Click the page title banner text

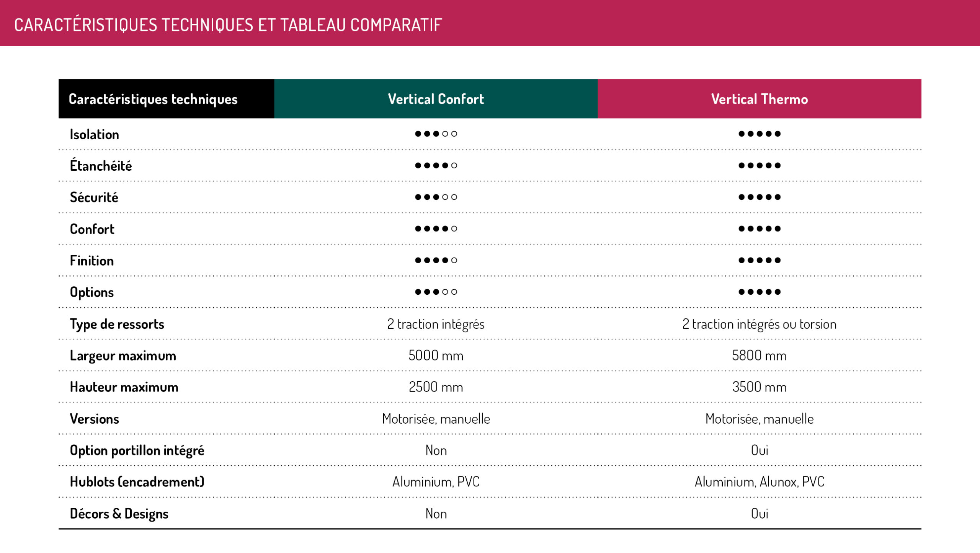tap(228, 25)
